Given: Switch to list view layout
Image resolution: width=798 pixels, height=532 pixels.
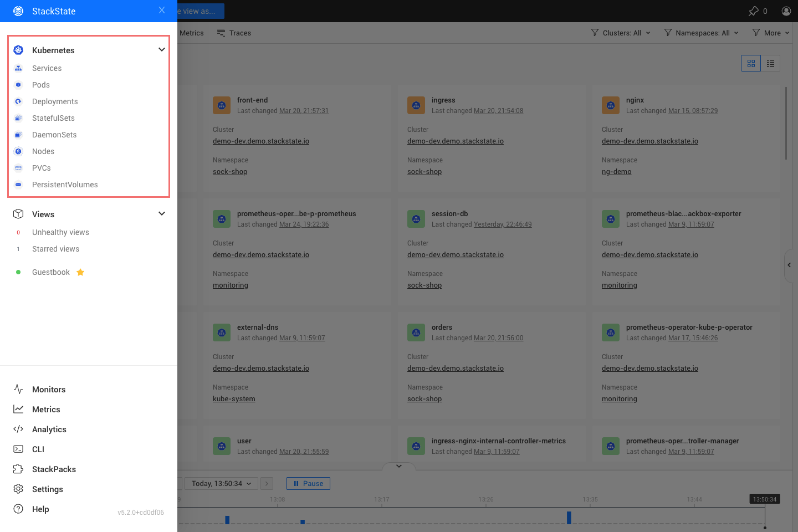Looking at the screenshot, I should [770, 64].
